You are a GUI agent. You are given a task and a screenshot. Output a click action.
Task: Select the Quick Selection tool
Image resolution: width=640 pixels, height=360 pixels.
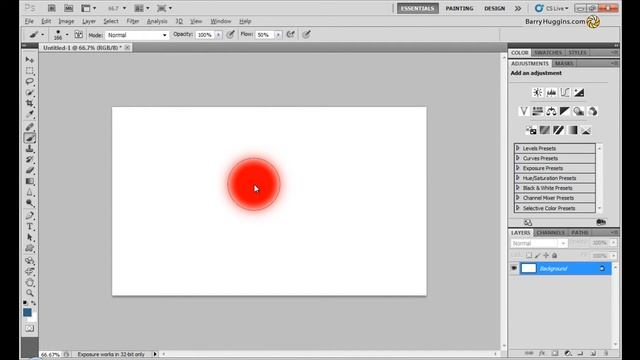coord(29,93)
